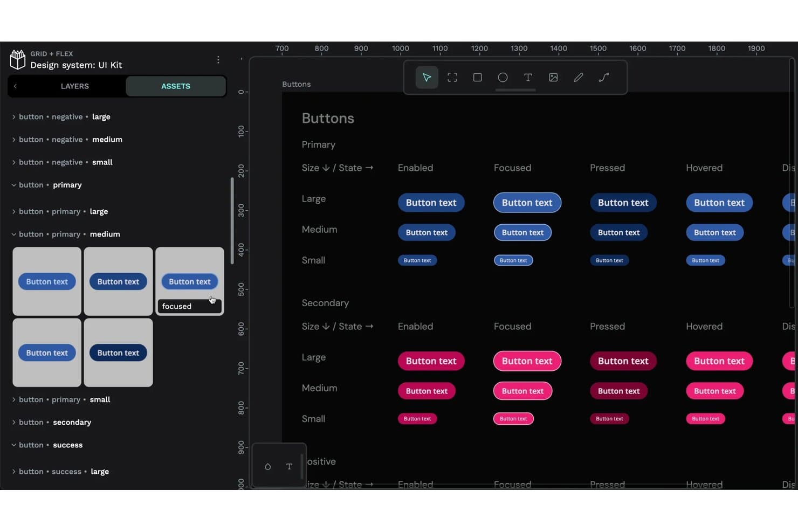Select the Primary Large Enabled button on canvas
798x532 pixels.
click(x=431, y=203)
